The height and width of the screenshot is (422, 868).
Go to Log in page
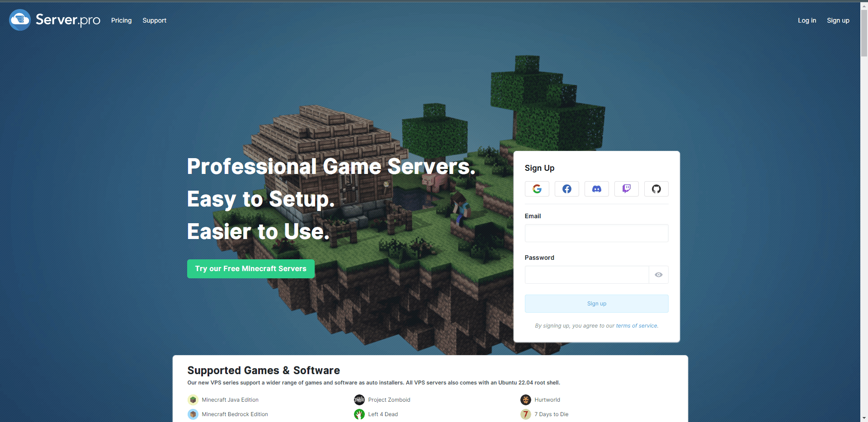807,20
